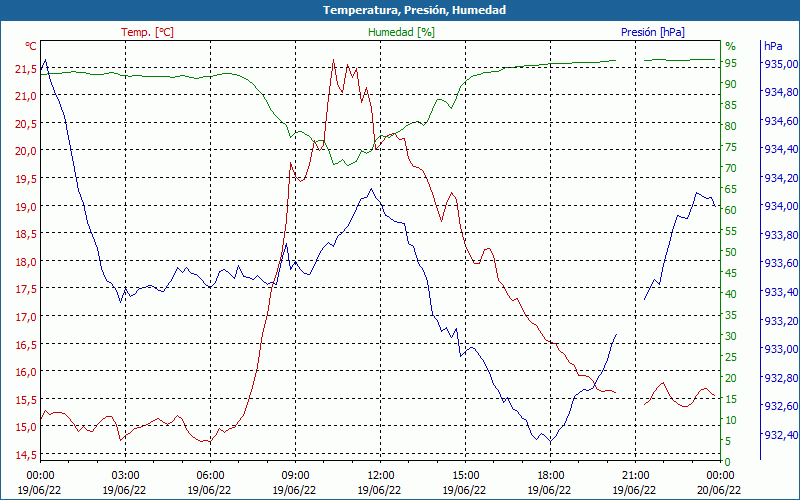Click time axis label '18:00'
Viewport: 800px width, 500px height.
coord(550,476)
